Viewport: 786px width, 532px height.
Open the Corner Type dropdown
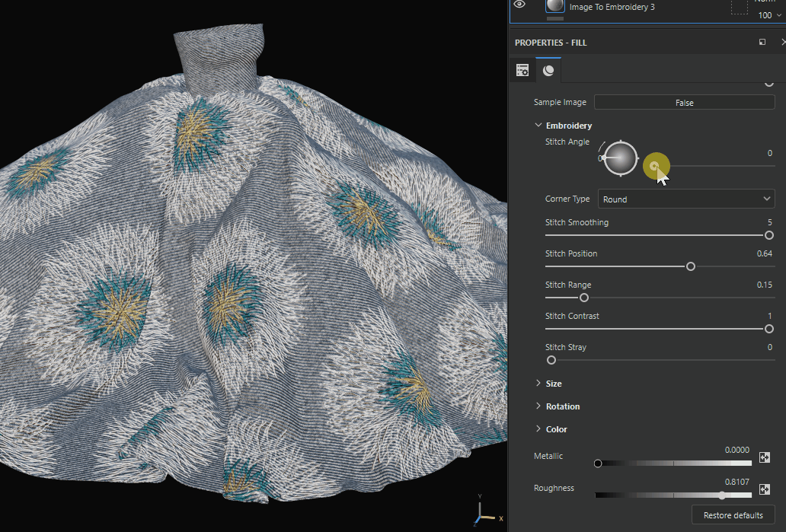point(686,199)
